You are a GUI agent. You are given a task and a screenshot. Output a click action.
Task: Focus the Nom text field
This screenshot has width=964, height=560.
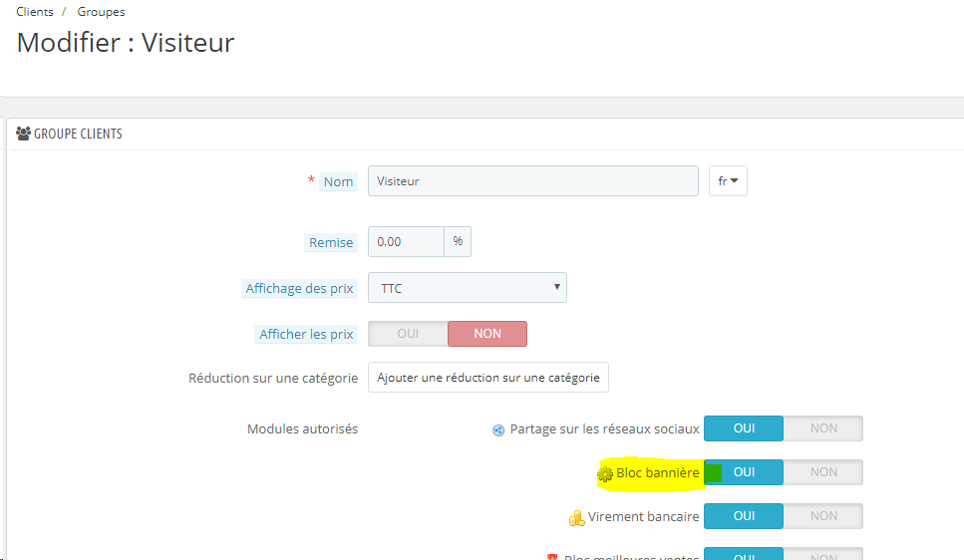pos(533,180)
